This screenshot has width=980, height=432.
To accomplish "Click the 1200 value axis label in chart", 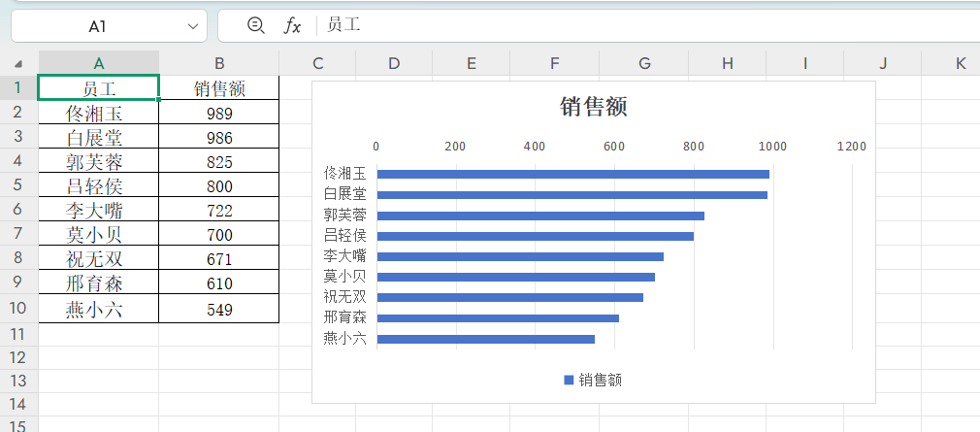I will point(851,146).
